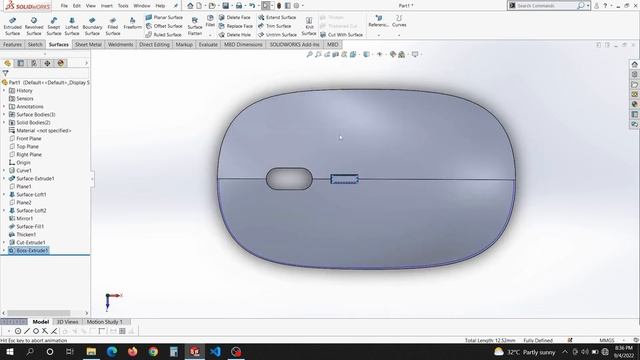Switch to the Features tab
The height and width of the screenshot is (360, 640).
point(13,44)
